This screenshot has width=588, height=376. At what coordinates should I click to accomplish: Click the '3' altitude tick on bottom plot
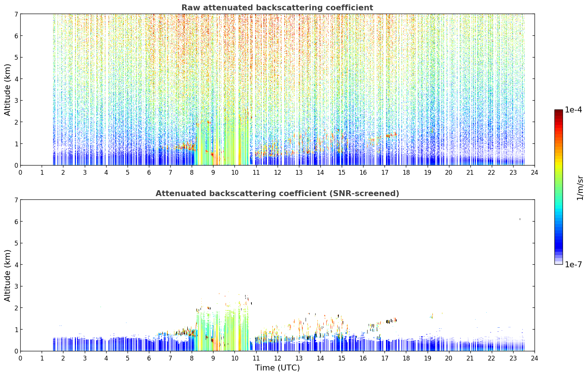[x=16, y=286]
